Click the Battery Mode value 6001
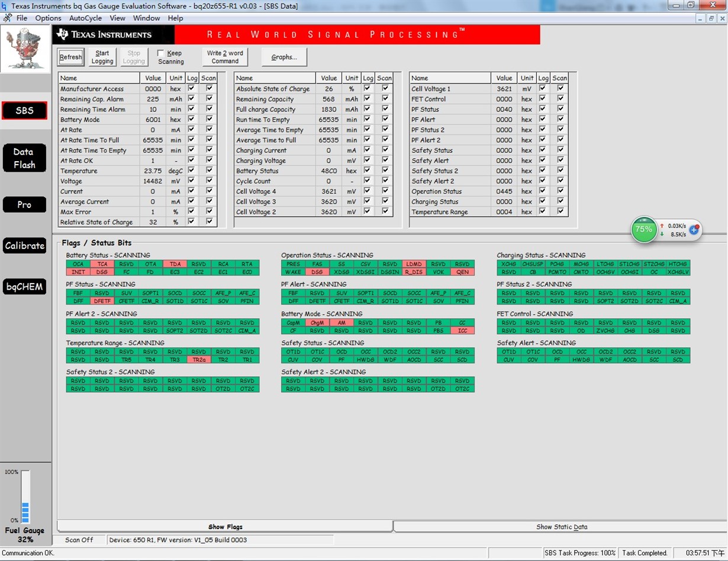The image size is (728, 561). tap(153, 120)
